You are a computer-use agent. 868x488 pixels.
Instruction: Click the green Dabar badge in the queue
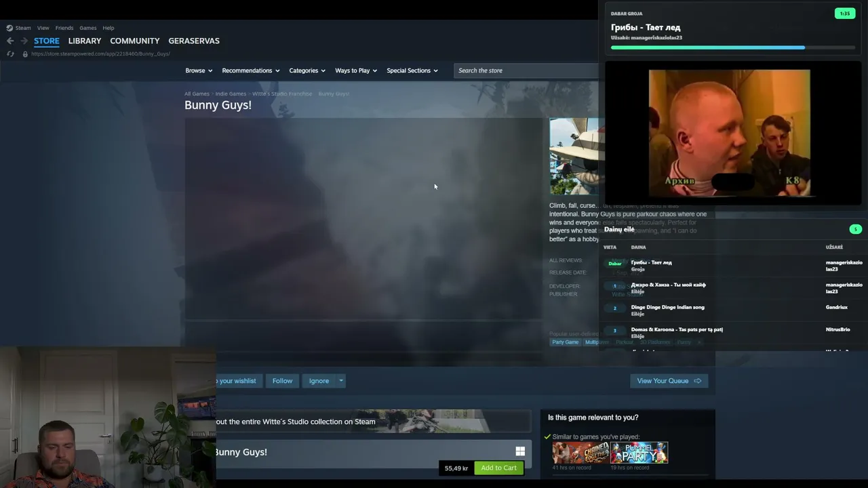click(x=615, y=264)
